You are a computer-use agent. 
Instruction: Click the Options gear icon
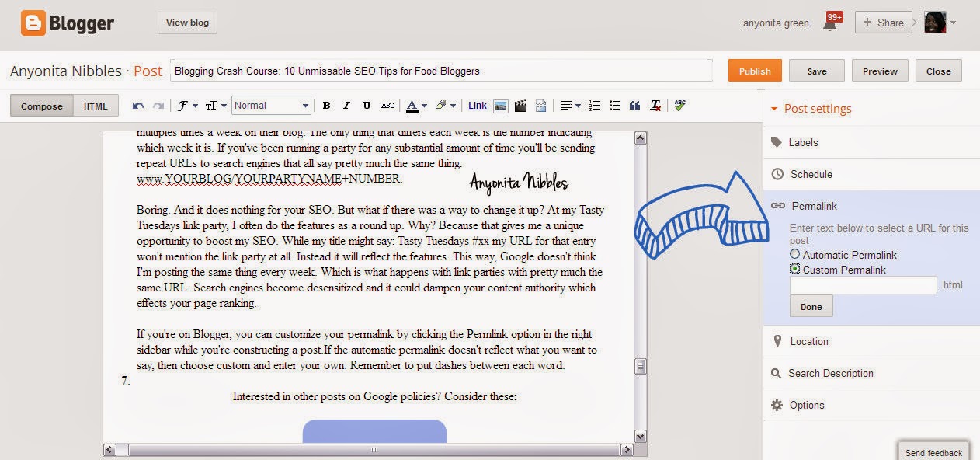click(x=777, y=405)
